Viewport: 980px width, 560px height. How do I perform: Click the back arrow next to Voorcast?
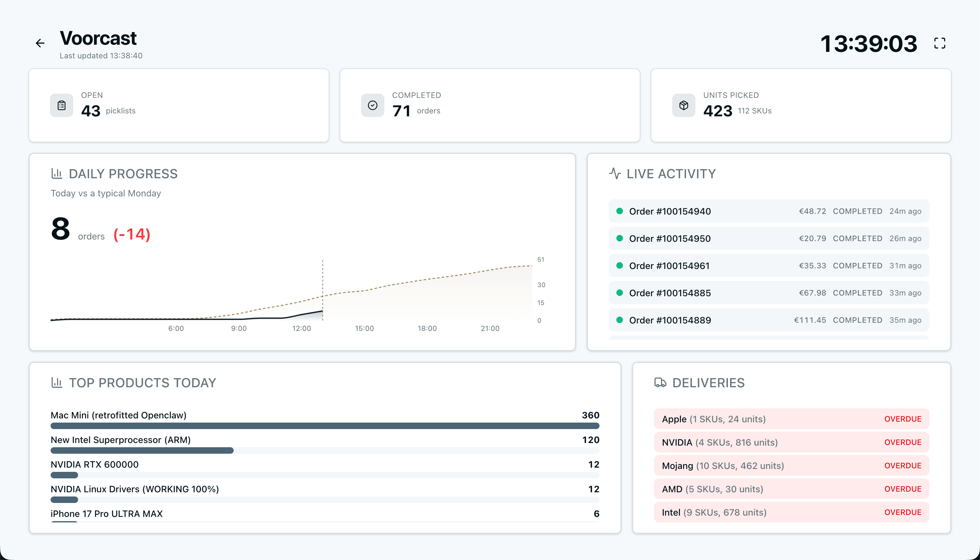(40, 43)
